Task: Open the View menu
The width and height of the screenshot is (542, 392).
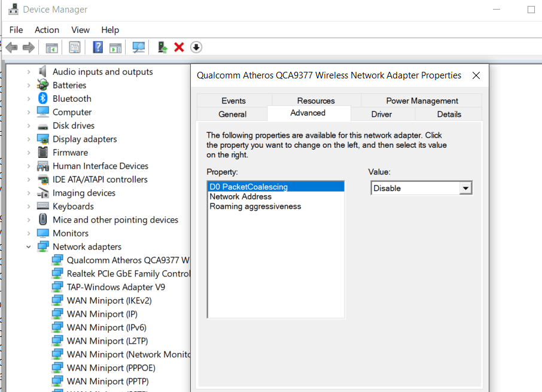Action: [80, 30]
